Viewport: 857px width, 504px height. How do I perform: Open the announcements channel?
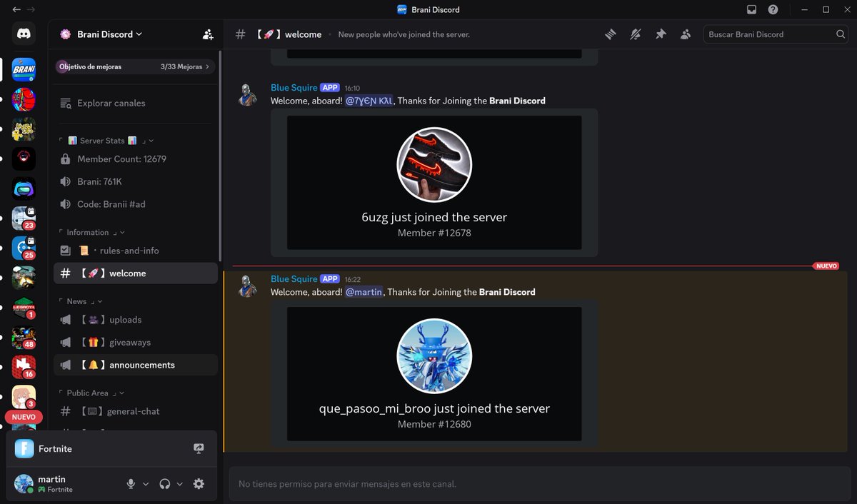point(136,365)
